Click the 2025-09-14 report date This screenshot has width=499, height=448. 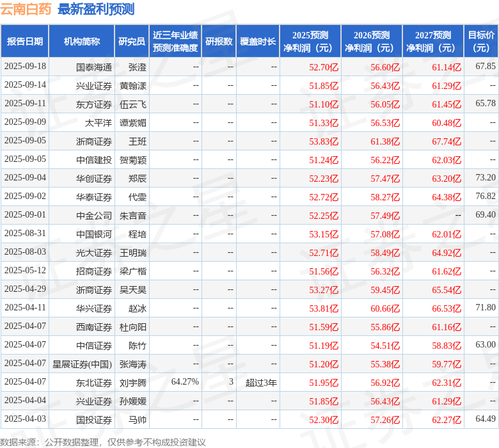[x=25, y=84]
